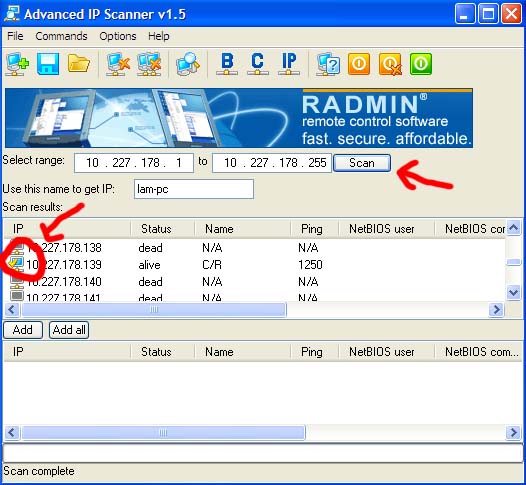Open the File menu
The height and width of the screenshot is (485, 526).
click(15, 36)
